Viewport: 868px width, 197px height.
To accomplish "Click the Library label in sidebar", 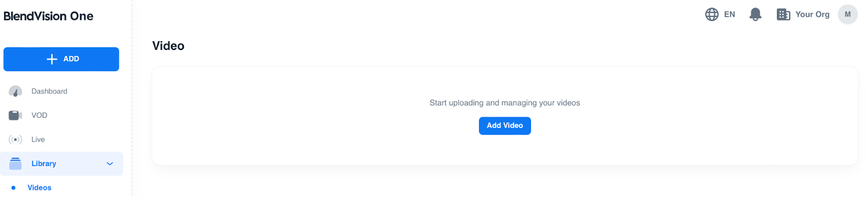I will point(44,163).
